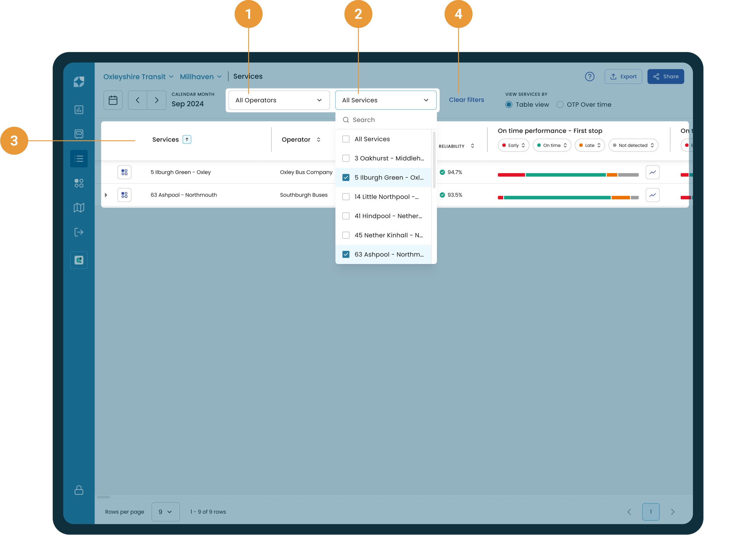Click the bus vehicles sidebar icon
Image resolution: width=756 pixels, height=535 pixels.
79,134
